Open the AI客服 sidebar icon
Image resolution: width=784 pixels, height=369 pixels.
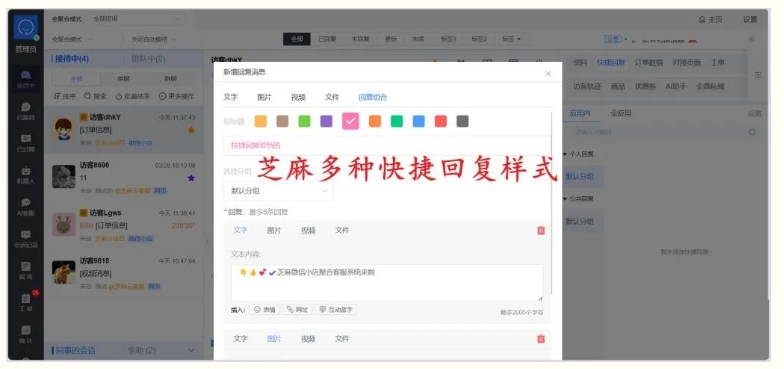tap(26, 206)
